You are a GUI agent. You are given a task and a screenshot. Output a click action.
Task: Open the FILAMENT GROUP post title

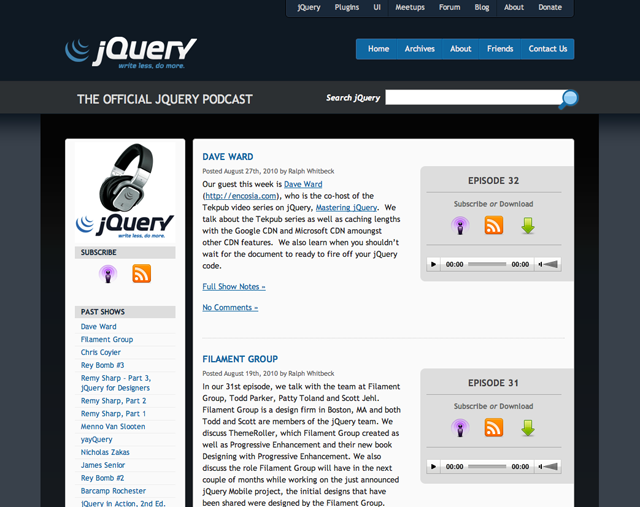(x=240, y=359)
